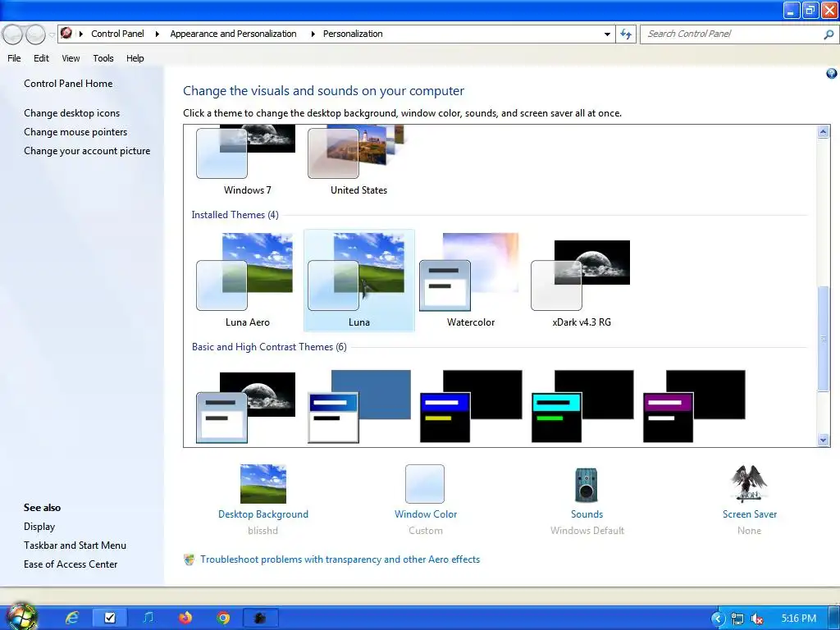Open the File menu
This screenshot has height=630, width=840.
[14, 58]
